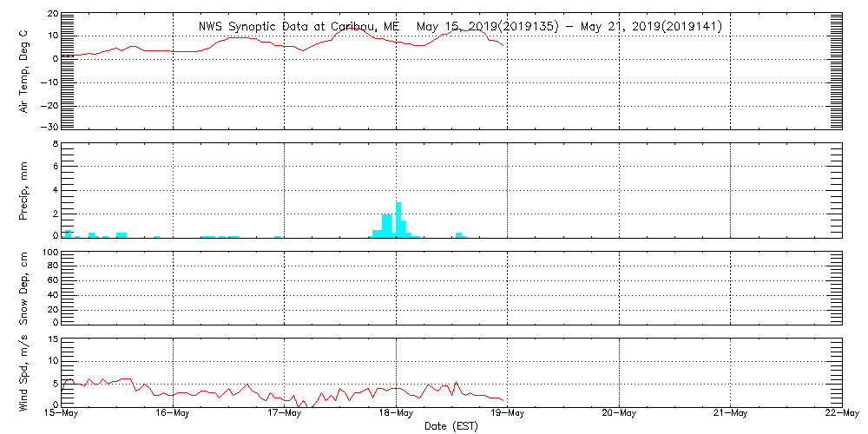Click the '15' tick on Wind Spd axis
The image size is (868, 434).
click(x=51, y=339)
